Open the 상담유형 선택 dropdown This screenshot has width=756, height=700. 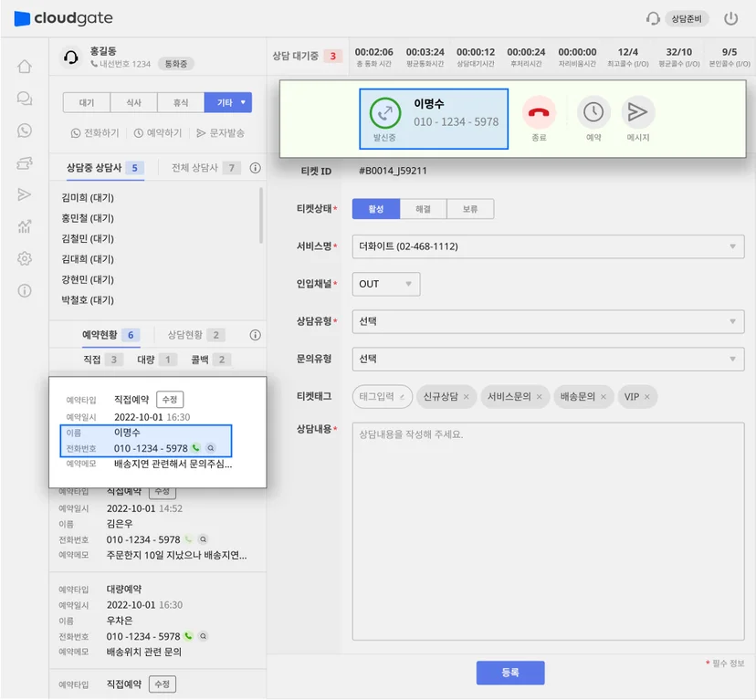tap(548, 321)
